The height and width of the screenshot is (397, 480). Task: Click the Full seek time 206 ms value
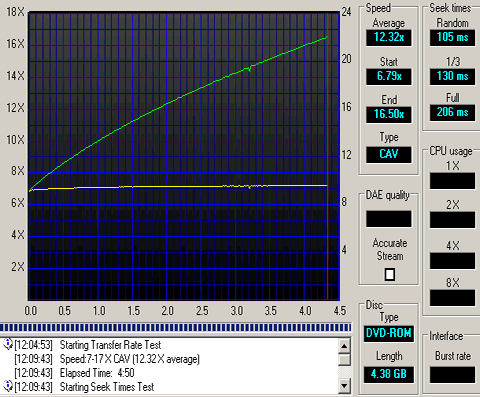pos(452,113)
